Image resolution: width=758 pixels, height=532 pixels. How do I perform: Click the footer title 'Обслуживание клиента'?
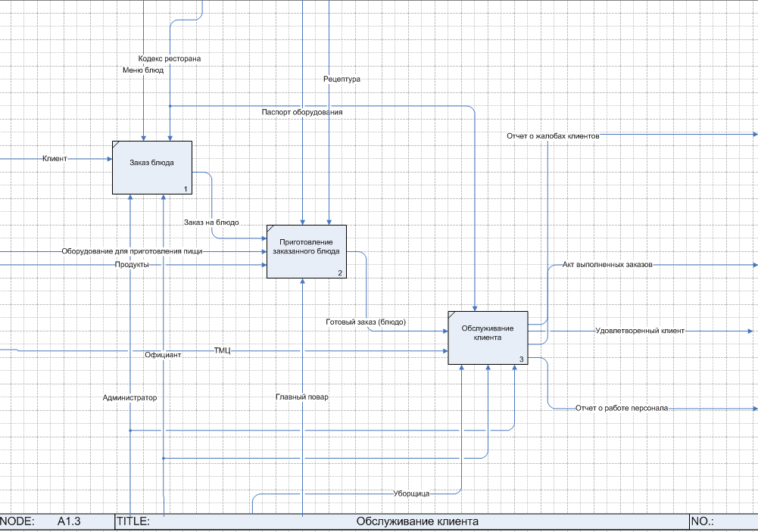coord(418,522)
